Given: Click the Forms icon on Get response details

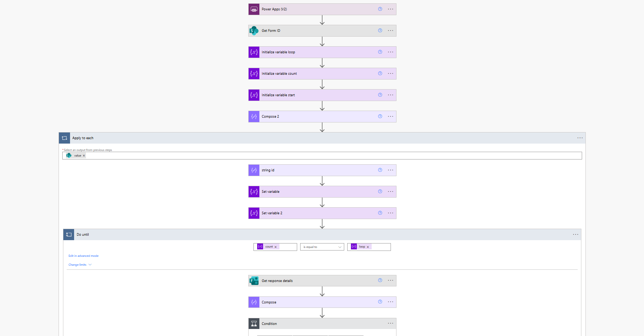Looking at the screenshot, I should pyautogui.click(x=254, y=281).
